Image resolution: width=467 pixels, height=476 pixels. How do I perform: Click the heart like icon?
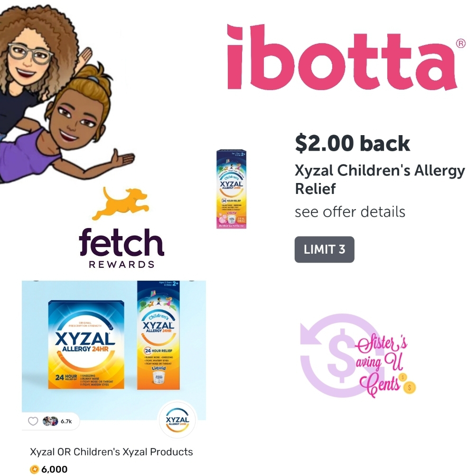tap(33, 421)
